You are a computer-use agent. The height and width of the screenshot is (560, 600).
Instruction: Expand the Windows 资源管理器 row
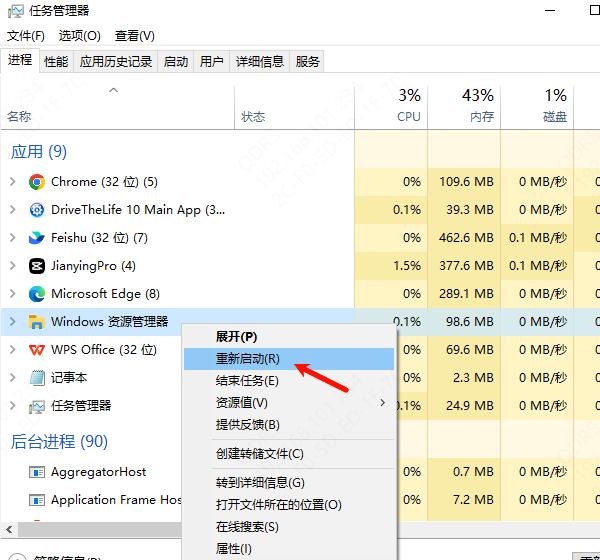pyautogui.click(x=13, y=321)
